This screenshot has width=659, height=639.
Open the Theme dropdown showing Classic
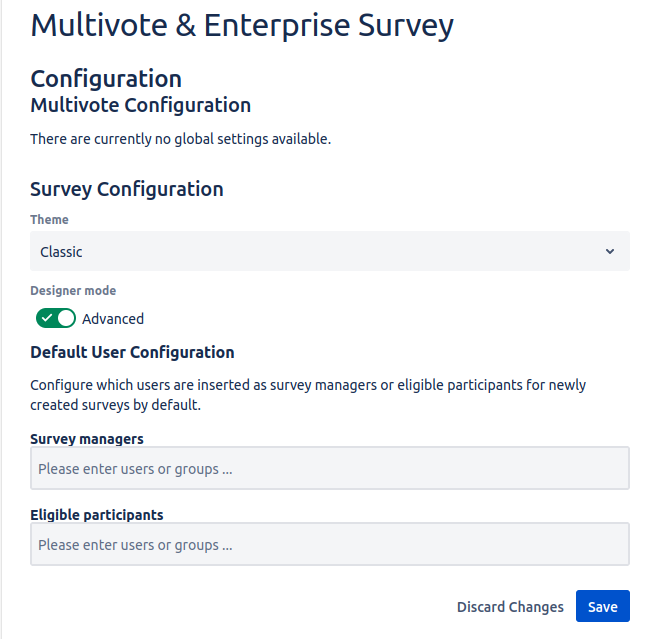point(329,251)
